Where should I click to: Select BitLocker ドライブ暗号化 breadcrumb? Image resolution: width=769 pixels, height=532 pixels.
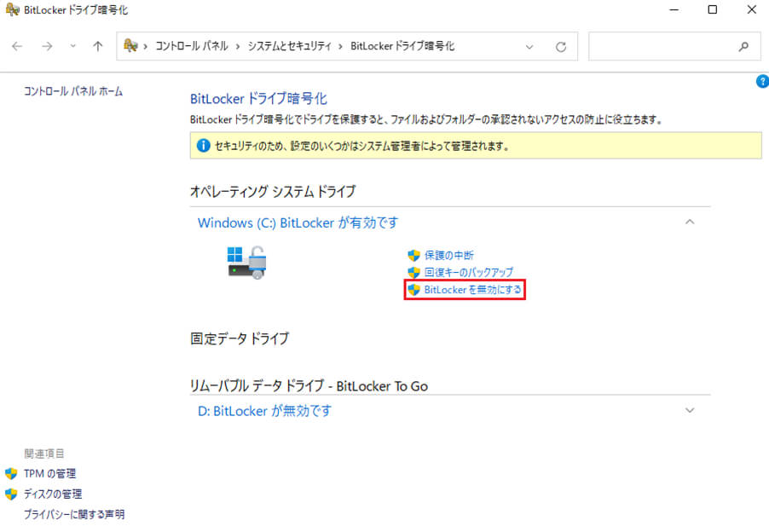(x=402, y=46)
